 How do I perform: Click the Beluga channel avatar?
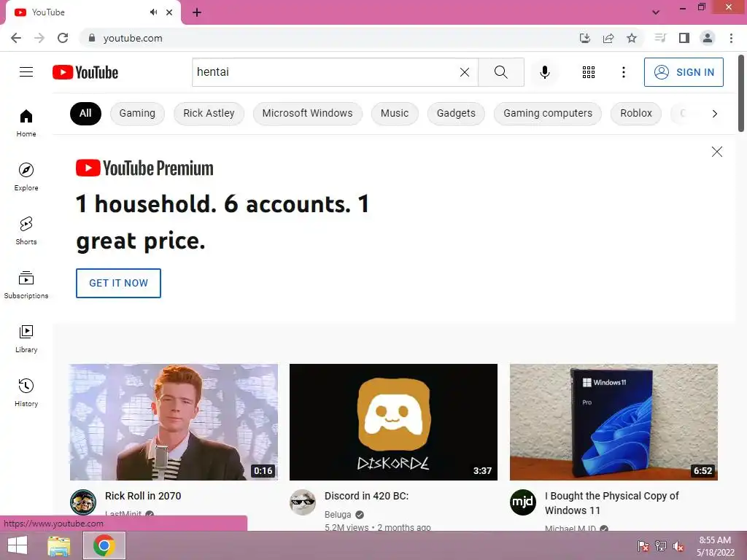[x=303, y=502]
